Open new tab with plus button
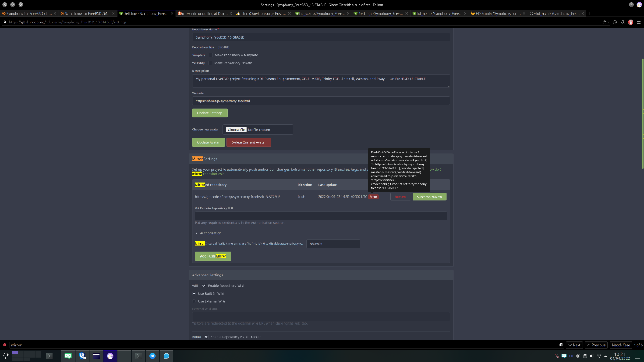The height and width of the screenshot is (362, 644). coord(590,13)
